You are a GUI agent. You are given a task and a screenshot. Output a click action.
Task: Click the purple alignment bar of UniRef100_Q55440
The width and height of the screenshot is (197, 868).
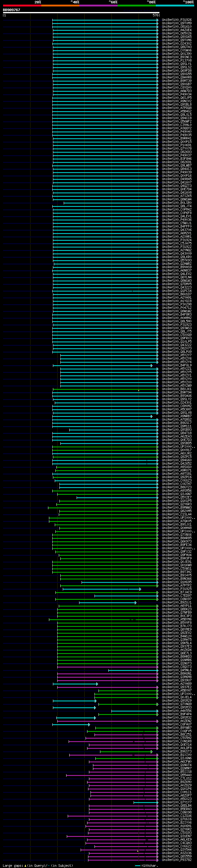[112, 775]
